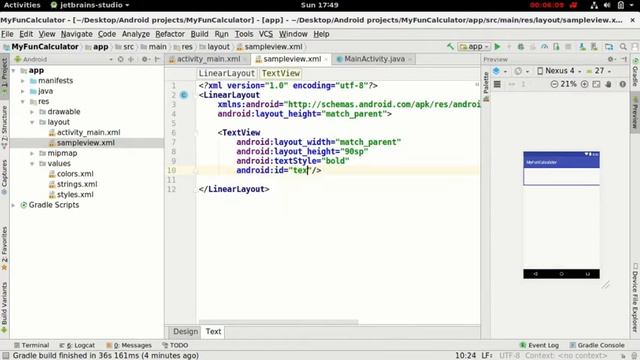Click the network icon in top bar
This screenshot has width=640, height=360.
594,5
